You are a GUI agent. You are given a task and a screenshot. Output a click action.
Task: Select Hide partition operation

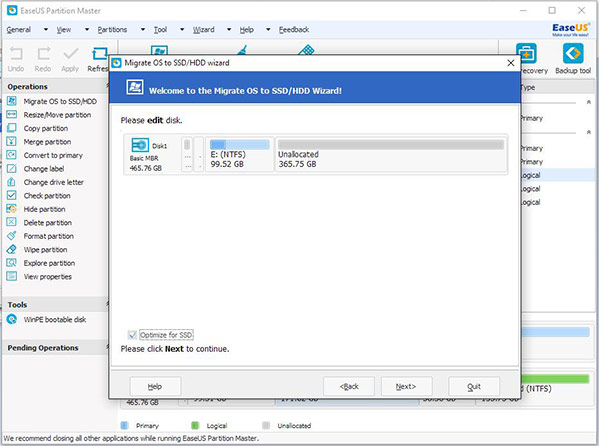(44, 209)
